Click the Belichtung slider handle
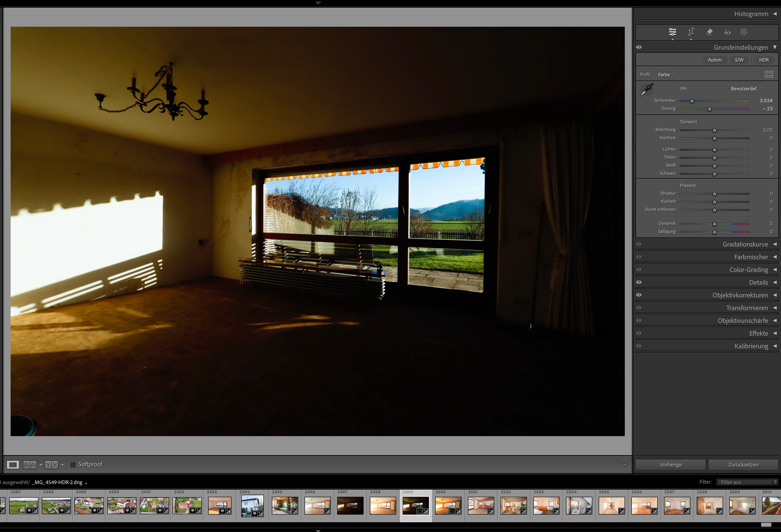The height and width of the screenshot is (532, 781). [714, 130]
